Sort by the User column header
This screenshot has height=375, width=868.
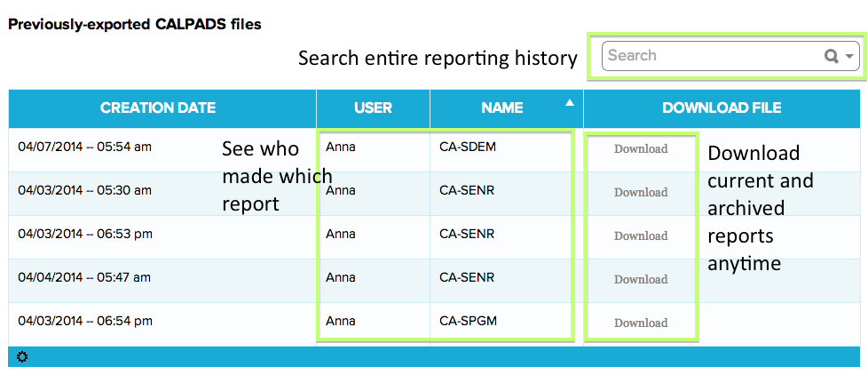(x=373, y=108)
